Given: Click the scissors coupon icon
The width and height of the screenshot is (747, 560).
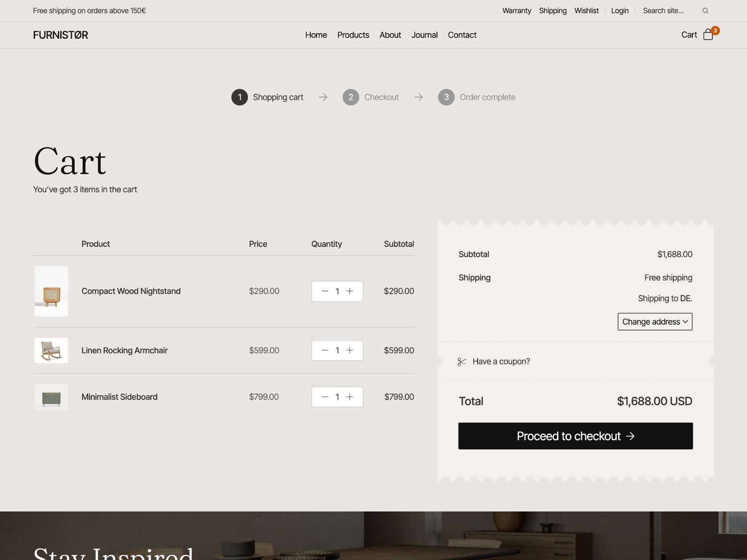Looking at the screenshot, I should [x=462, y=362].
